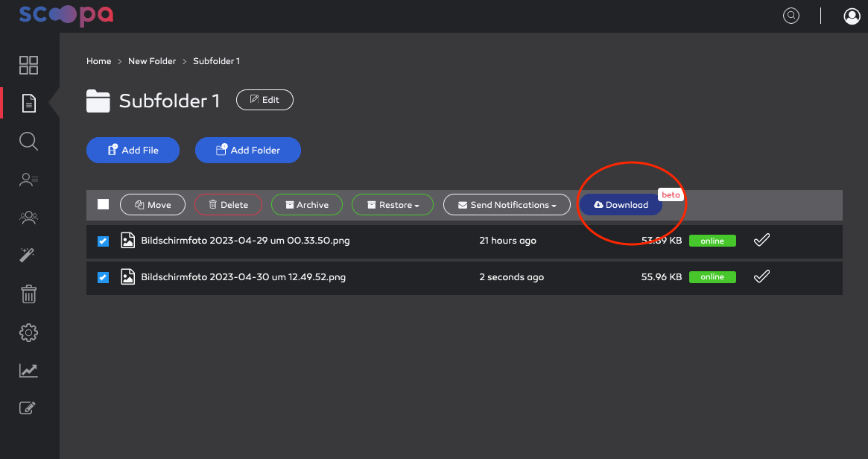Toggle the select-all checkbox in toolbar
Viewport: 868px width, 459px height.
[103, 204]
